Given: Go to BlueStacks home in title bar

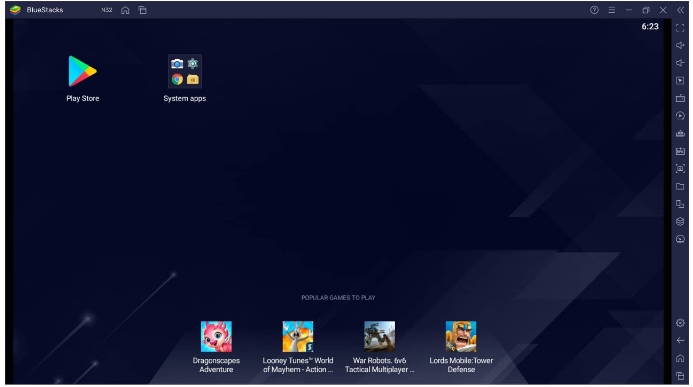Looking at the screenshot, I should point(125,10).
